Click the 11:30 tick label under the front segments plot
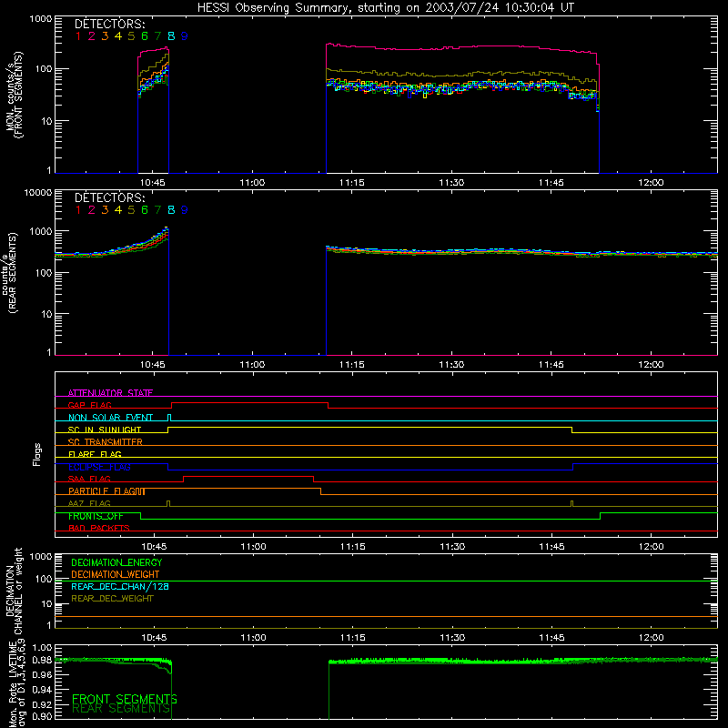 (x=451, y=183)
